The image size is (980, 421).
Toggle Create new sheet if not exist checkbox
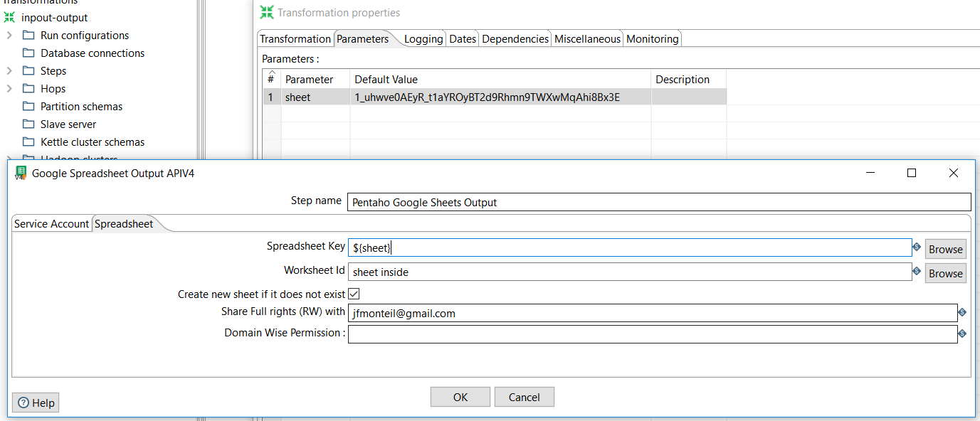pos(354,294)
